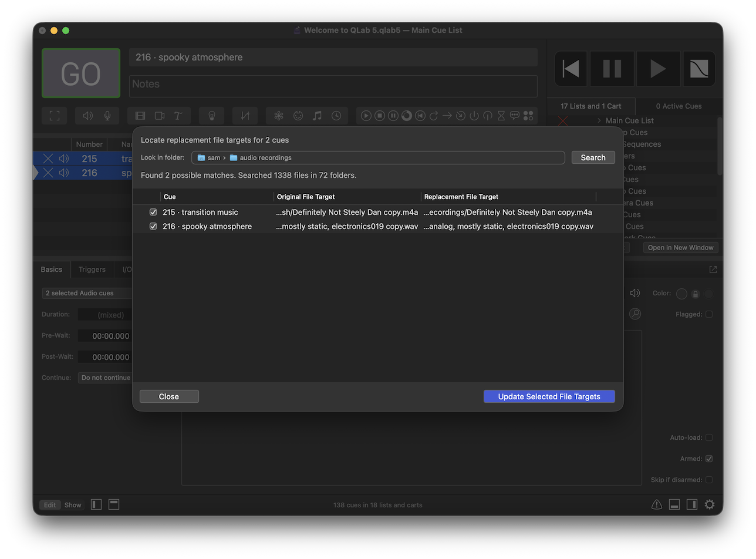Enable the Auto-load checkbox
This screenshot has width=756, height=559.
click(x=709, y=437)
